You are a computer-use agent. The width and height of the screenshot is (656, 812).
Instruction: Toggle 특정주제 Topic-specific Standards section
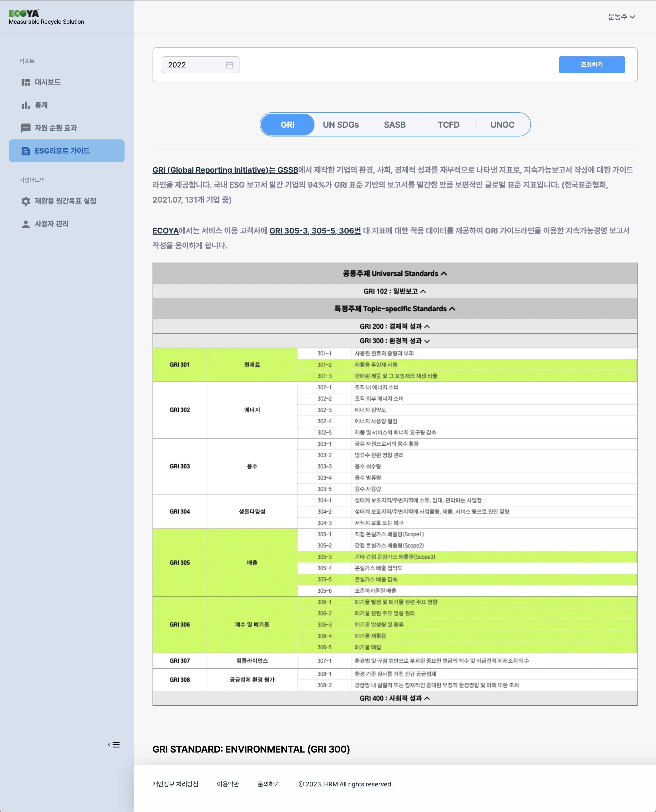click(x=395, y=308)
